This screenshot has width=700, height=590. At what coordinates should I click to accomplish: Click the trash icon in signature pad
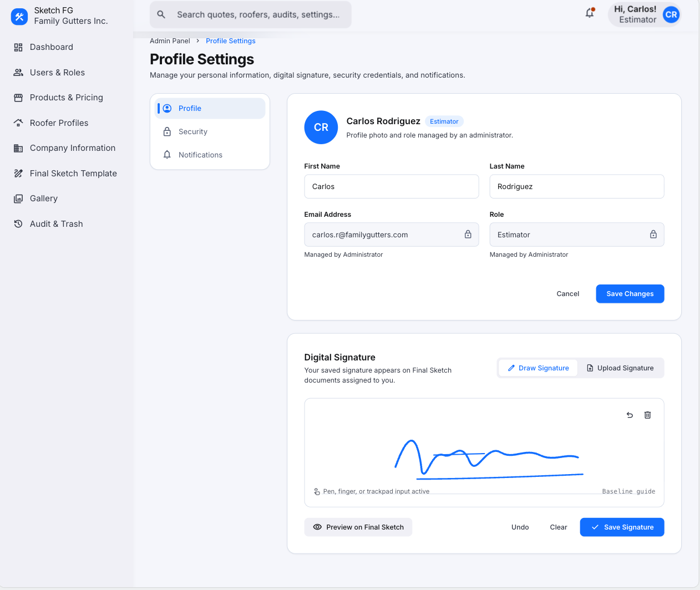pos(647,415)
